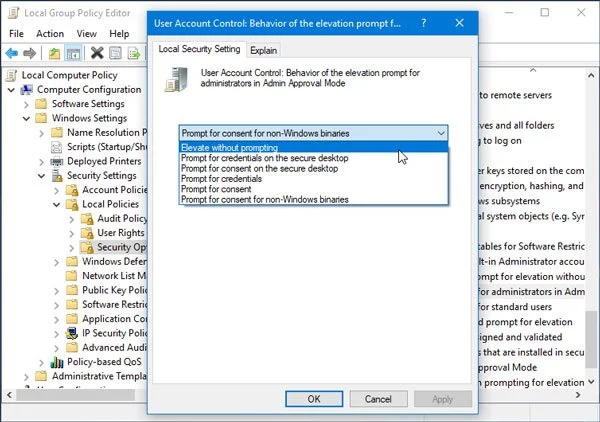Select the Deployed Printers node
The height and width of the screenshot is (422, 600).
pyautogui.click(x=103, y=160)
